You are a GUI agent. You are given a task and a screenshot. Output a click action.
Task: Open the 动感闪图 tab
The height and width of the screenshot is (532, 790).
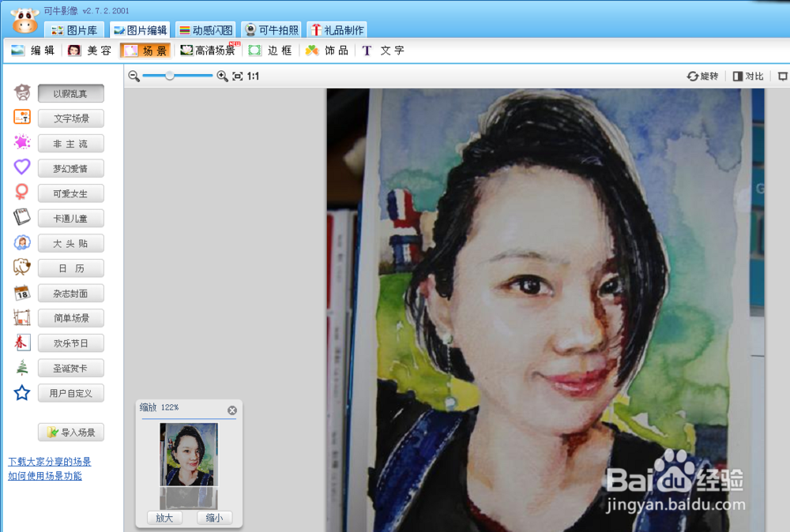pyautogui.click(x=206, y=30)
